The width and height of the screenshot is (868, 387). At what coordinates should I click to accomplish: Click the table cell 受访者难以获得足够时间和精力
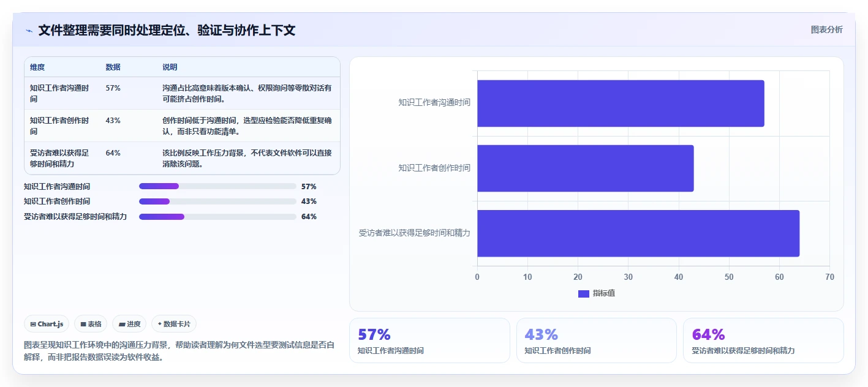click(x=59, y=159)
